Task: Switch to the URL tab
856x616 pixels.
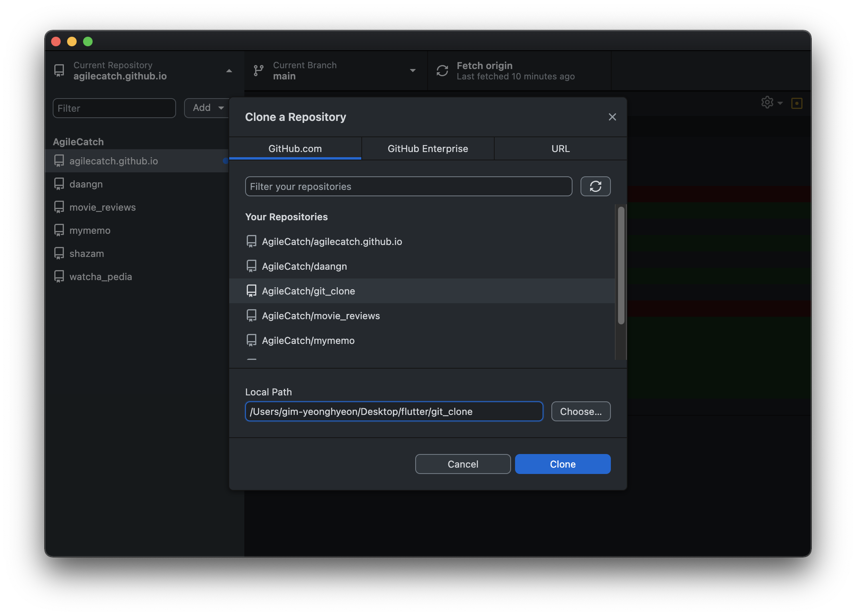Action: pos(561,148)
